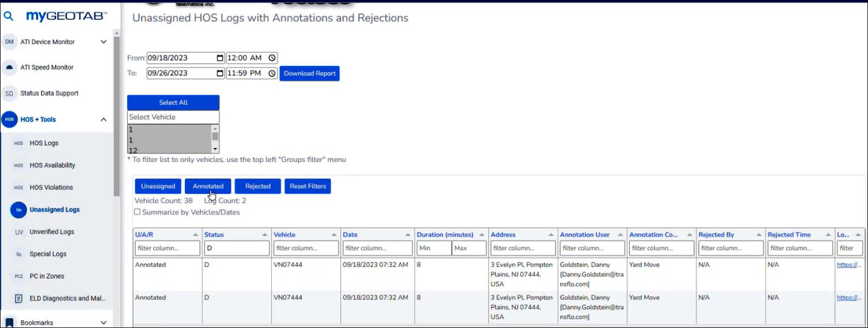
Task: Collapse the HOS + Tools section
Action: point(103,119)
